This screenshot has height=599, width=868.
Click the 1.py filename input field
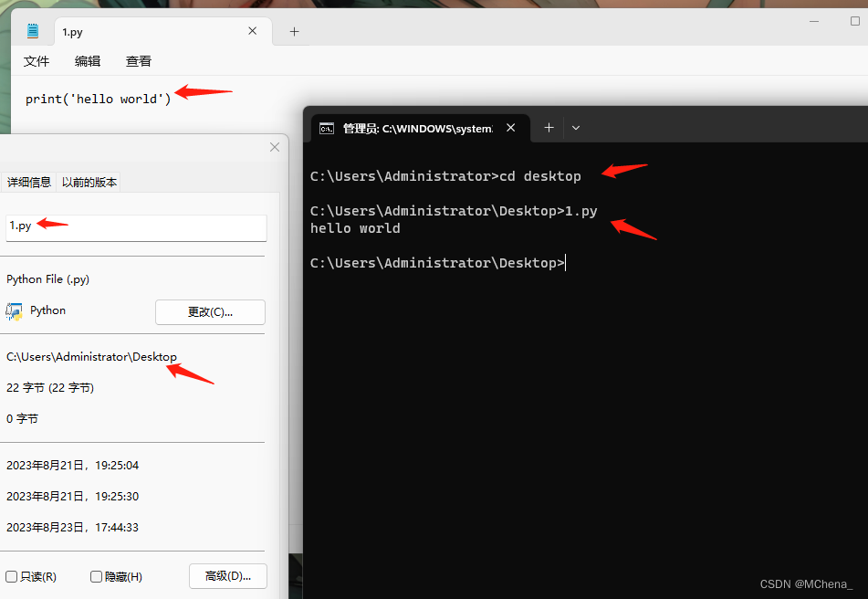click(x=136, y=227)
